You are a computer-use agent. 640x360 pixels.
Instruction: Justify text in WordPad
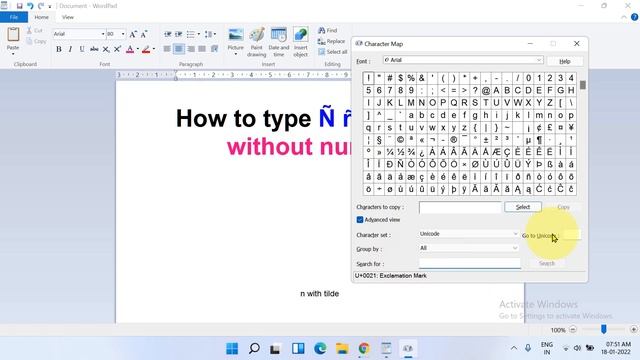point(202,49)
